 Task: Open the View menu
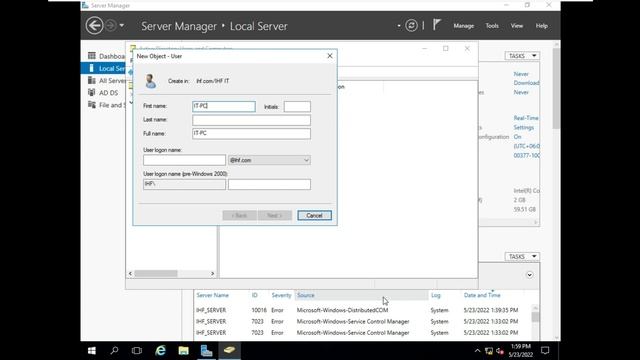point(517,26)
